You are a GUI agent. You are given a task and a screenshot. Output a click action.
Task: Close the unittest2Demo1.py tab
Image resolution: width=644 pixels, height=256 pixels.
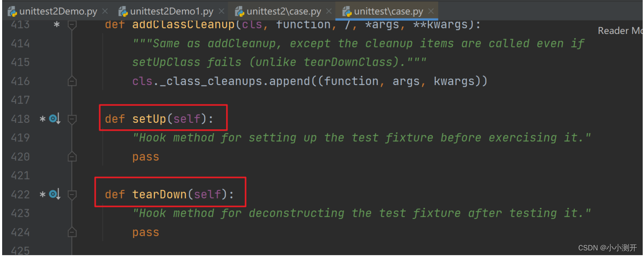tap(221, 11)
